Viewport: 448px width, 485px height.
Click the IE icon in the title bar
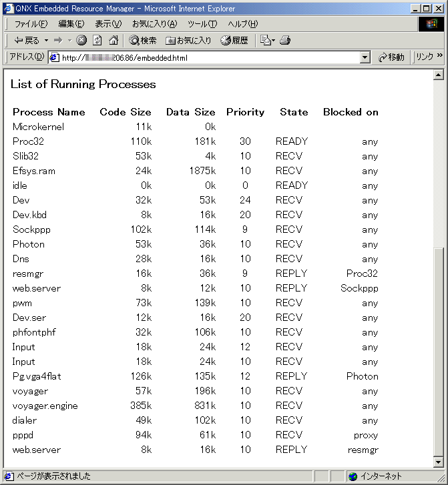point(9,9)
